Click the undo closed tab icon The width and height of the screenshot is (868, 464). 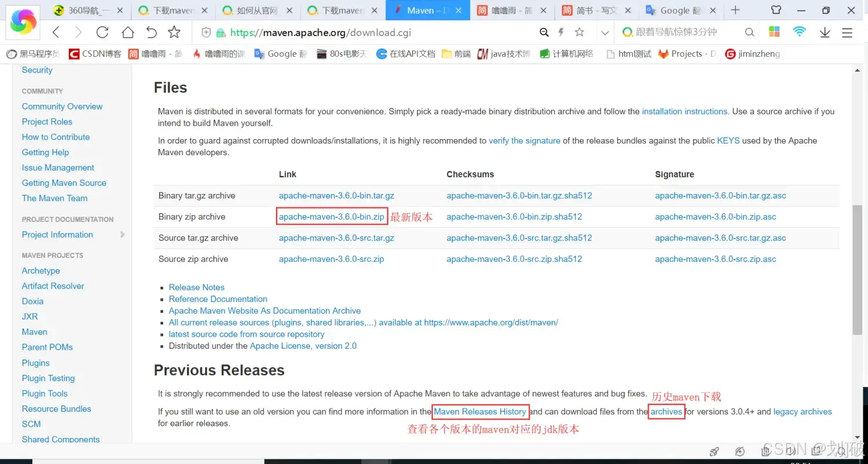tap(151, 32)
